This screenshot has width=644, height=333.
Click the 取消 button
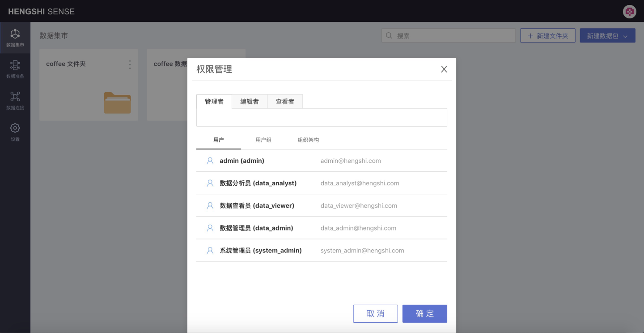pos(375,314)
